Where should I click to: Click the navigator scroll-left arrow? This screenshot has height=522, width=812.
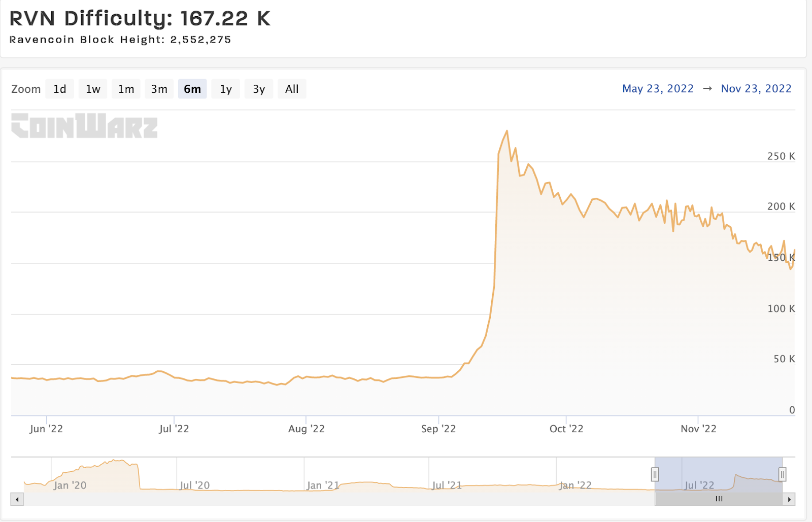(17, 499)
